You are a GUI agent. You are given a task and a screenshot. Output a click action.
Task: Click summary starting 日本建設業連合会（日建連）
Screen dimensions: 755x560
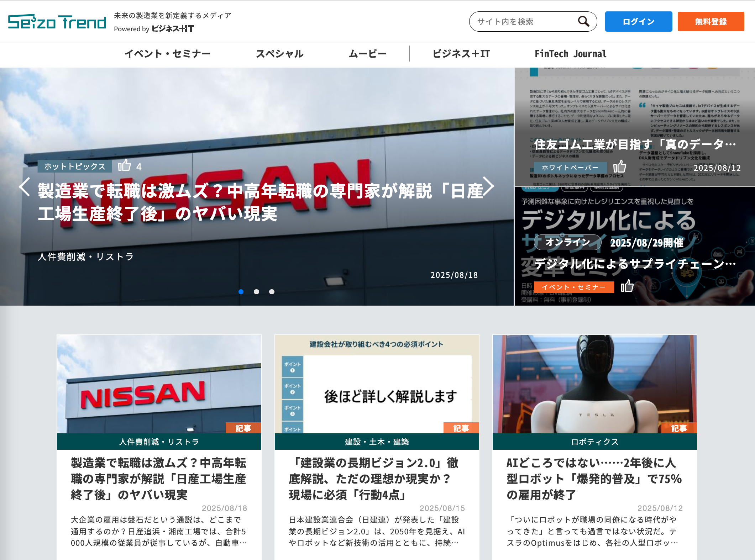pos(377,531)
